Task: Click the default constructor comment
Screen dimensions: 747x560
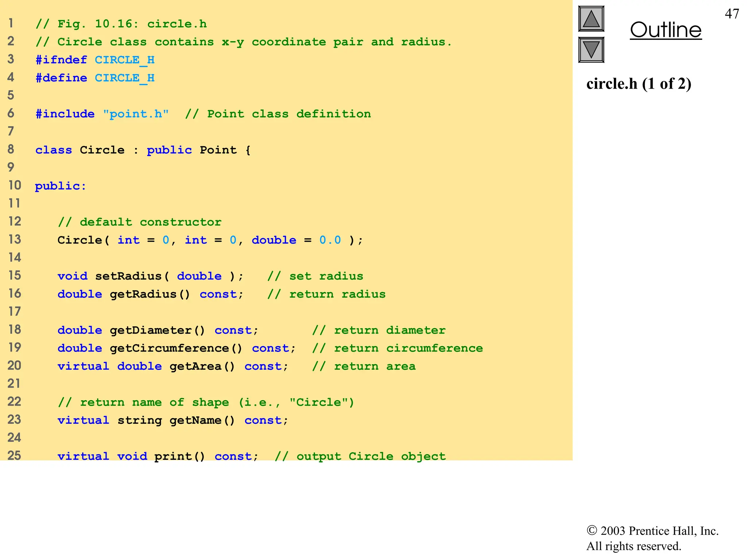Action: coord(139,222)
